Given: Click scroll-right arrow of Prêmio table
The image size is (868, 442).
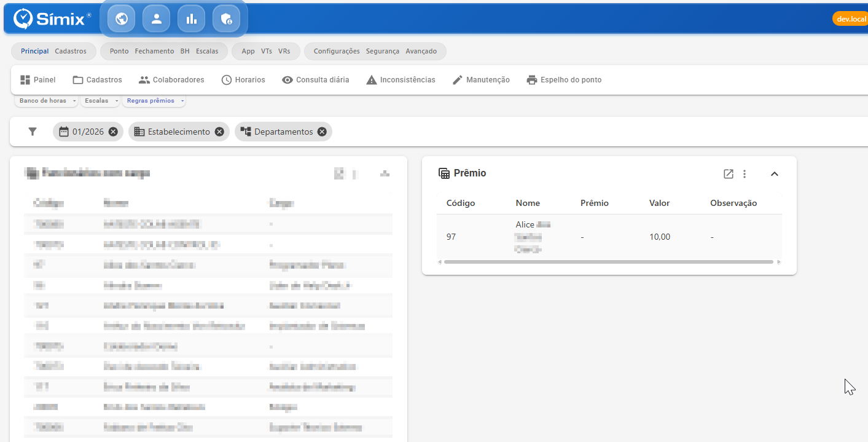Looking at the screenshot, I should pos(779,262).
